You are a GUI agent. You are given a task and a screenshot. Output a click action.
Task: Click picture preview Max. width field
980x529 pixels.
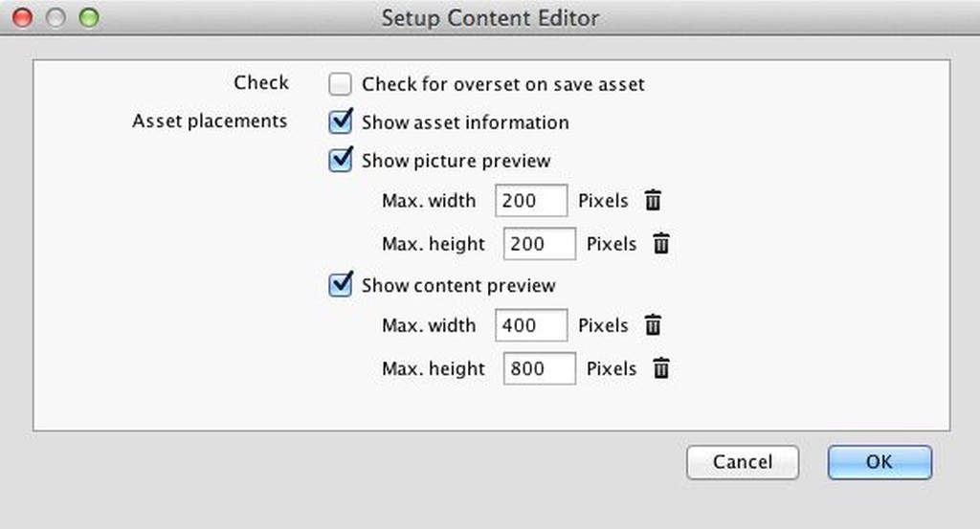point(531,201)
